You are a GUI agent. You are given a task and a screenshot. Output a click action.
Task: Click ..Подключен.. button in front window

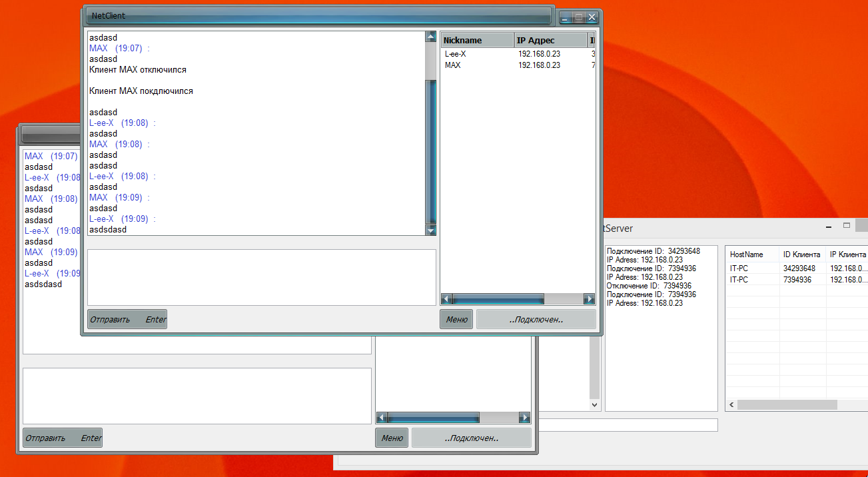(x=536, y=319)
